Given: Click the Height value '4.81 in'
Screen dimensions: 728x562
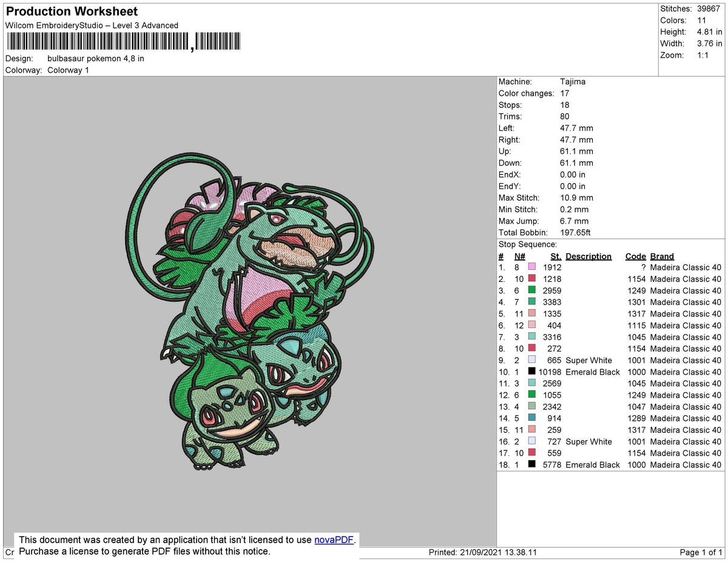Looking at the screenshot, I should (x=709, y=32).
